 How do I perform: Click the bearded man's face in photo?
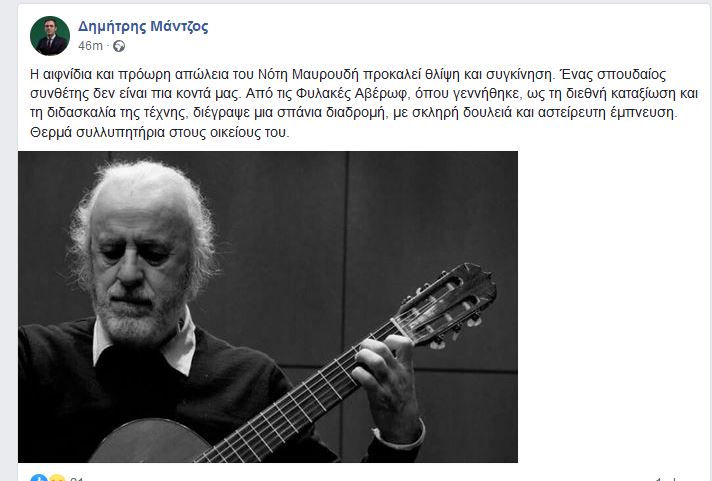(x=136, y=273)
